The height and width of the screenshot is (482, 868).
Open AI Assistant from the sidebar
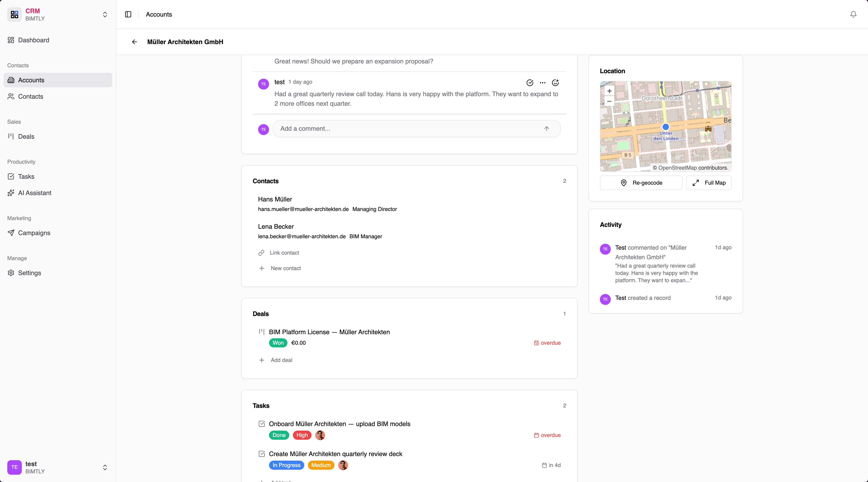click(34, 193)
